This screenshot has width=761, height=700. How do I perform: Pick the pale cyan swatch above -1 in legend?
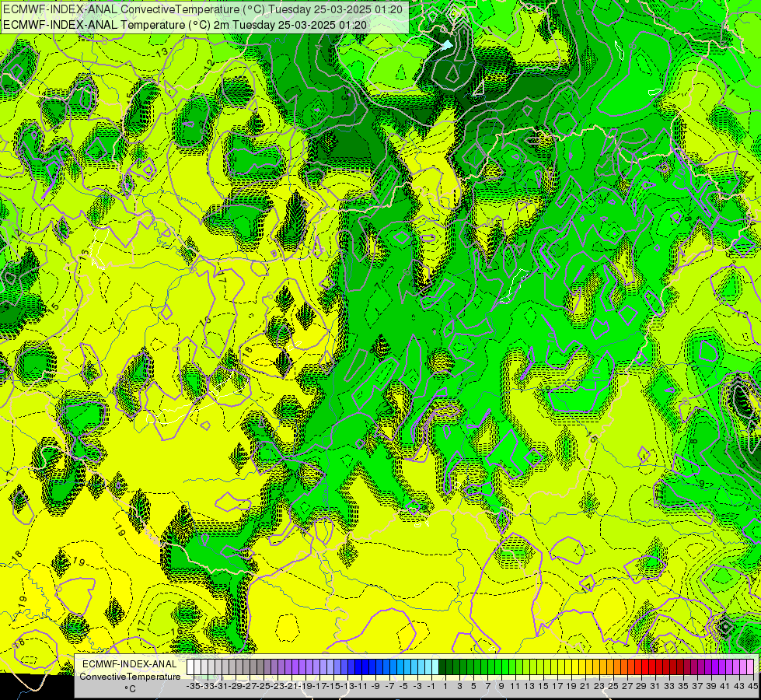click(435, 667)
